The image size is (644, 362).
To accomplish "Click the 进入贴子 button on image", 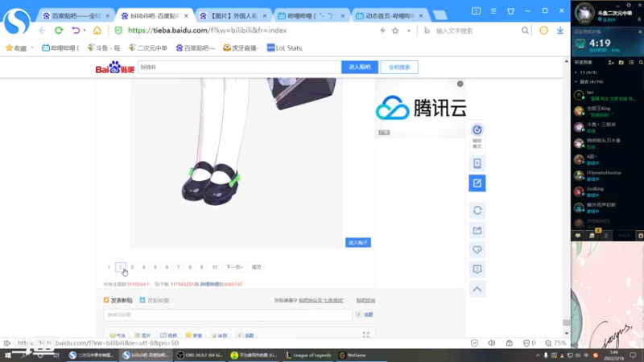I will pos(358,243).
